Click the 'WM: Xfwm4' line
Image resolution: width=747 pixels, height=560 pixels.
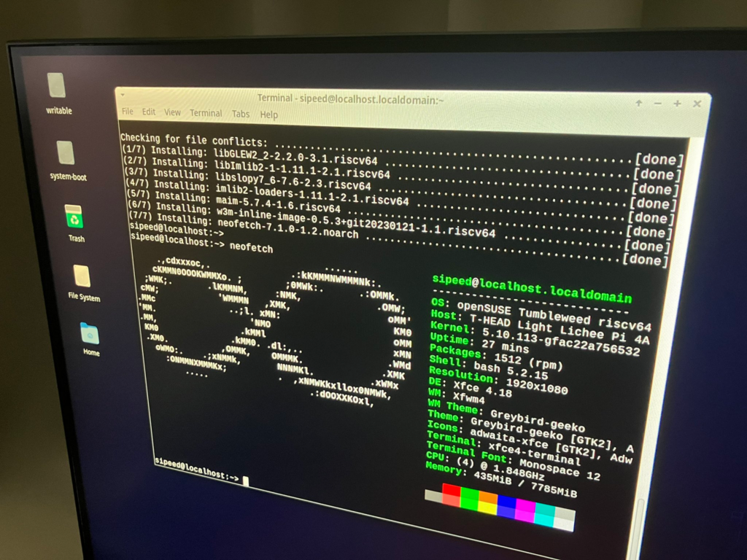456,396
